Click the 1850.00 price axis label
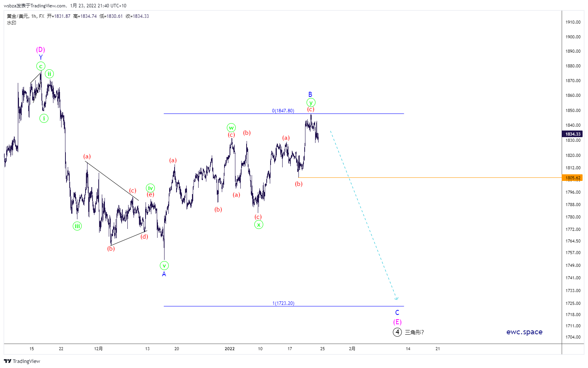This screenshot has width=588, height=368. click(573, 110)
